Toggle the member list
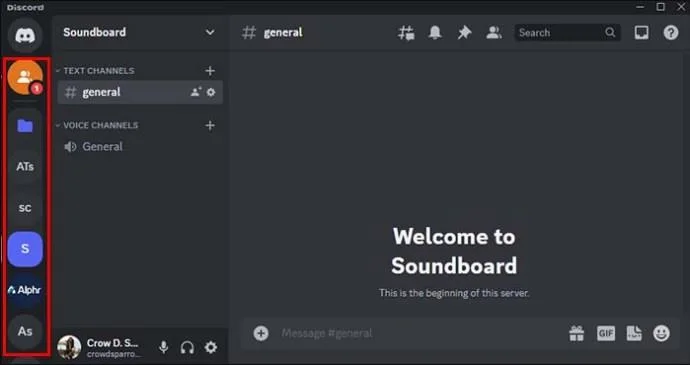The image size is (690, 365). coord(494,33)
